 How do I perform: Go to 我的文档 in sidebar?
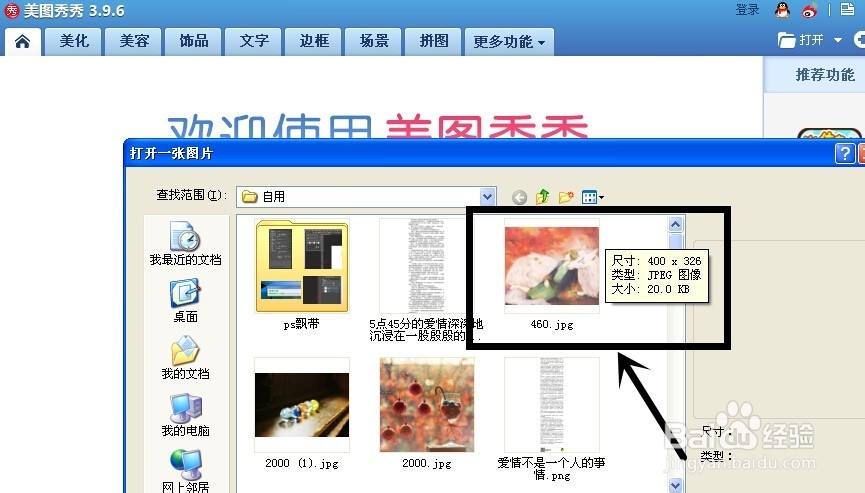click(x=185, y=358)
